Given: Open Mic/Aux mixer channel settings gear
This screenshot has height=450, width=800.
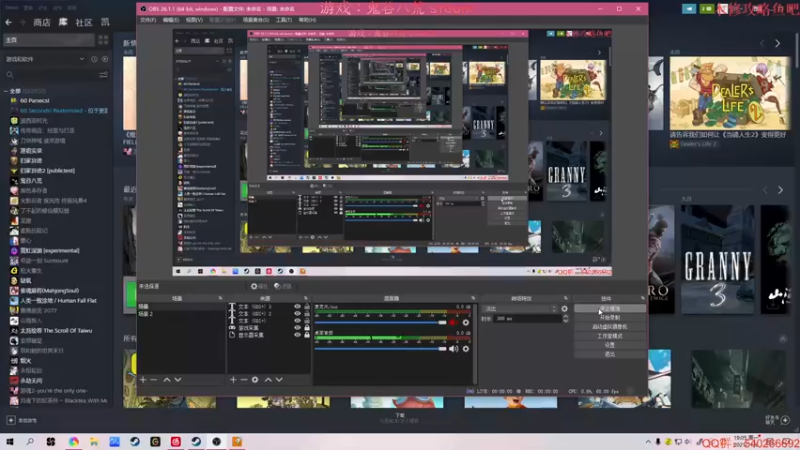Looking at the screenshot, I should (466, 322).
